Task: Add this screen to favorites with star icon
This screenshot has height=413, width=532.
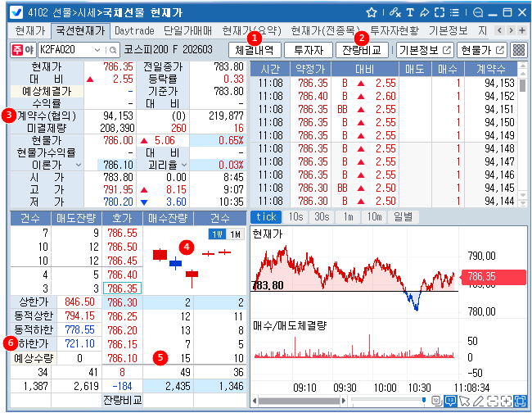Action: point(371,12)
